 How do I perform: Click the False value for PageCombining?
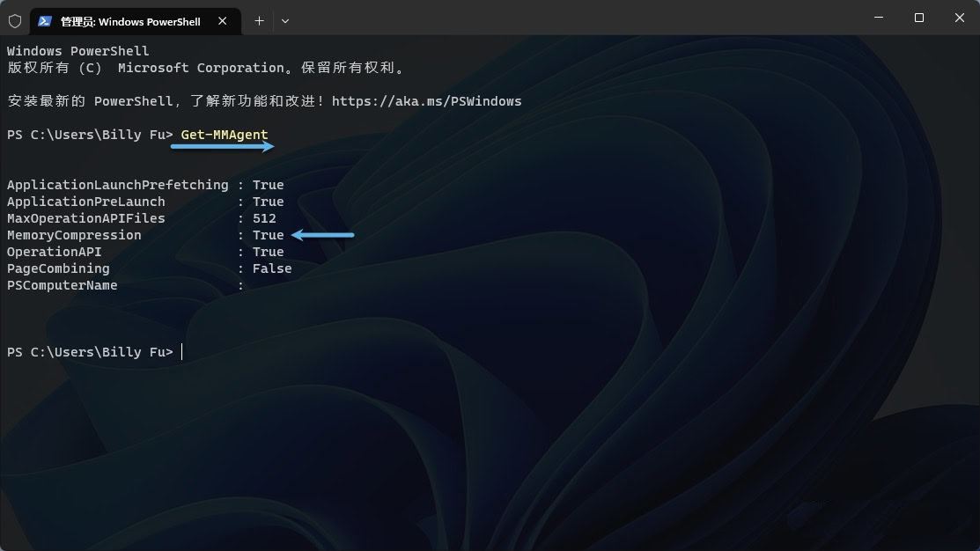(272, 268)
